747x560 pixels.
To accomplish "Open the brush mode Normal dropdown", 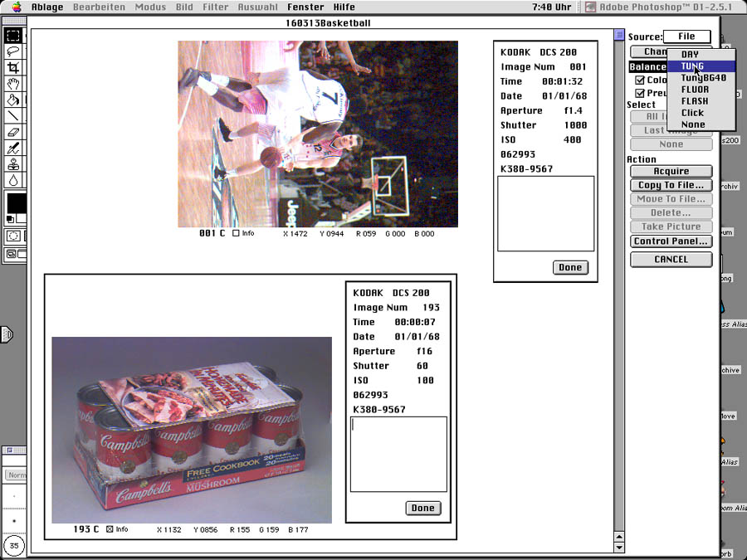I will click(17, 475).
